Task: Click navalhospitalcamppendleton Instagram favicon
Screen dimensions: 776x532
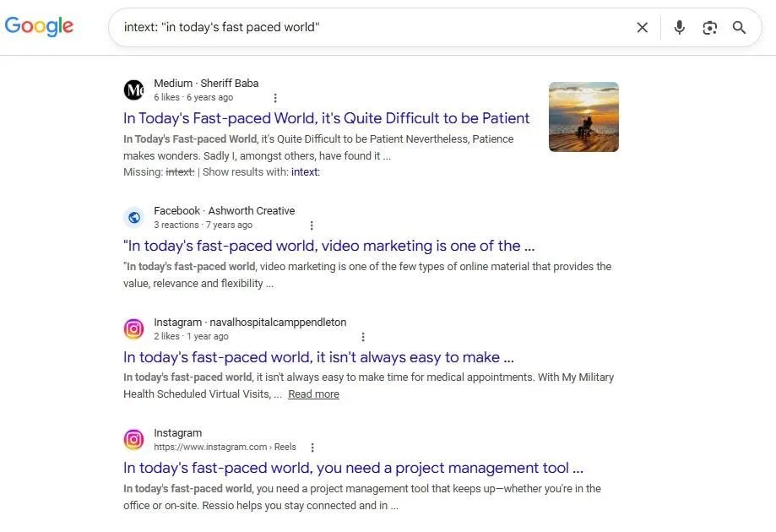Action: (133, 328)
